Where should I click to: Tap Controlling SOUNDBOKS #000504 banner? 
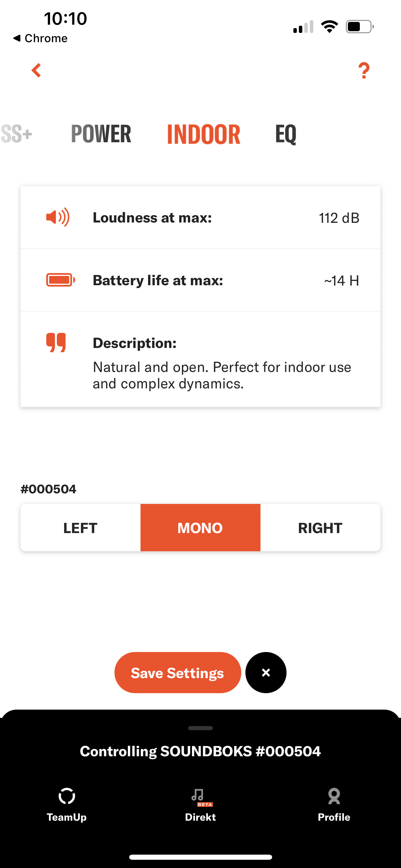pos(200,751)
